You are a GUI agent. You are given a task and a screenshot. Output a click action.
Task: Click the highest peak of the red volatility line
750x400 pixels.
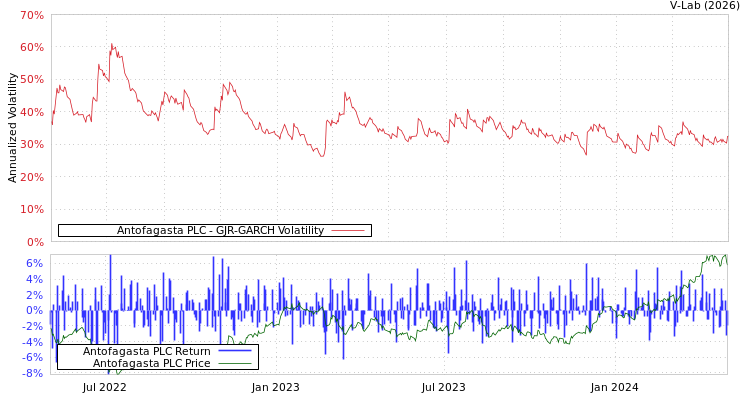112,44
